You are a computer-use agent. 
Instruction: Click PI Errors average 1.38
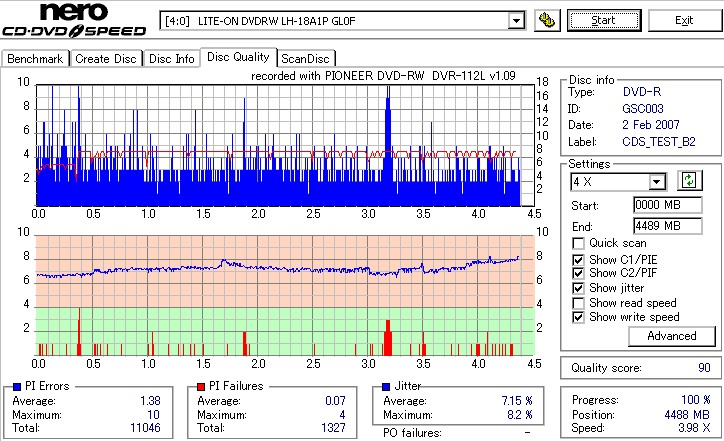tap(150, 401)
